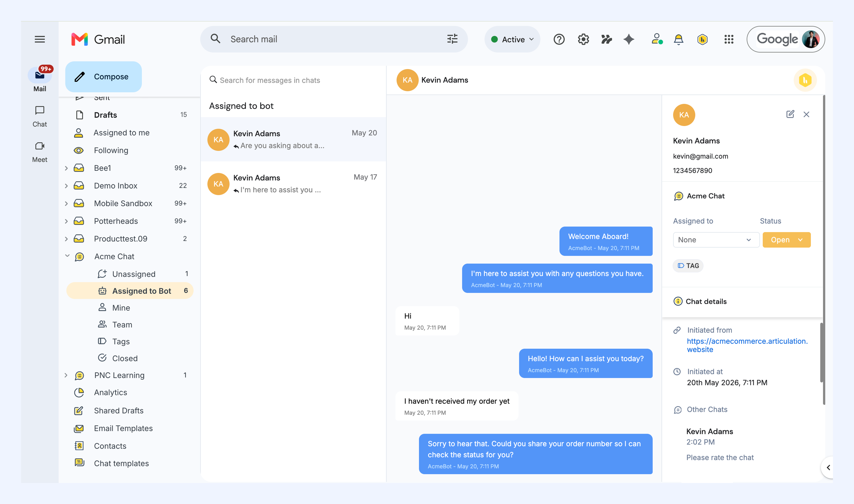Screen dimensions: 854x504
Task: Select Assigned to Bot
Action: coord(129,291)
